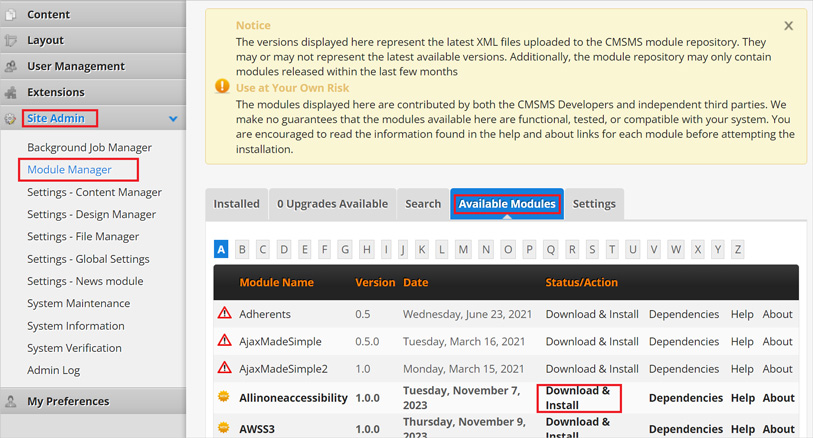The image size is (813, 438).
Task: Download & Install the Allinoneaccessibility module
Action: (x=578, y=398)
